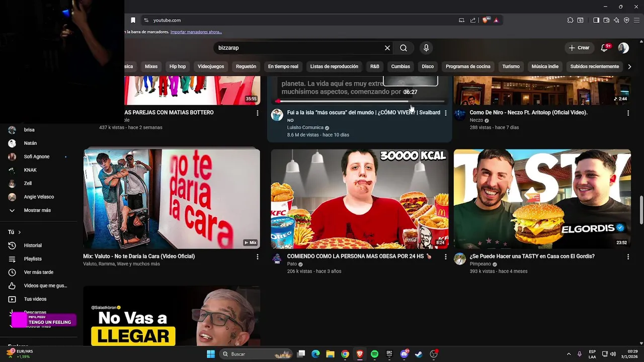The height and width of the screenshot is (362, 644).
Task: Open Leo AI sparkle icon
Action: [616, 20]
